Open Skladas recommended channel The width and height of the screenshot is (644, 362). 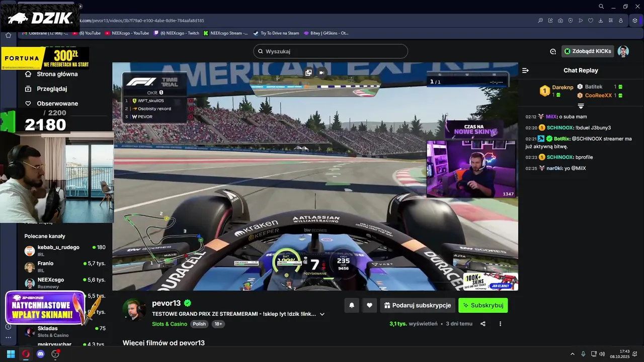pyautogui.click(x=65, y=331)
